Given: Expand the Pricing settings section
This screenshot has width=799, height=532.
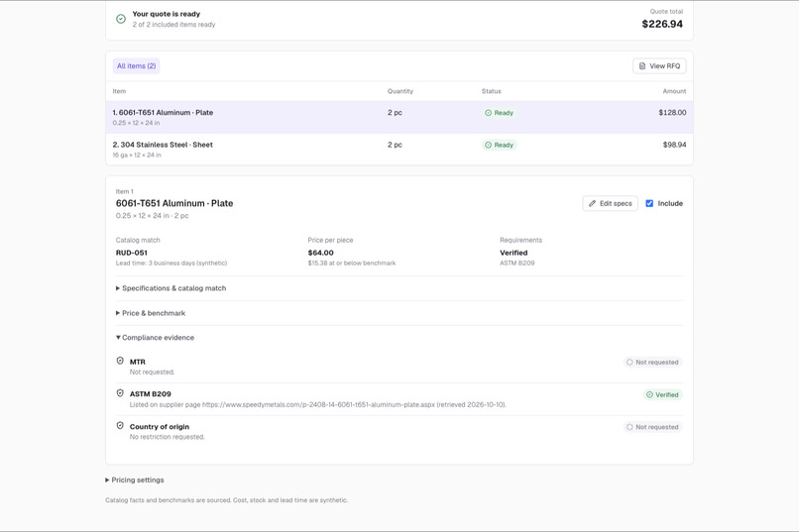Looking at the screenshot, I should 135,480.
